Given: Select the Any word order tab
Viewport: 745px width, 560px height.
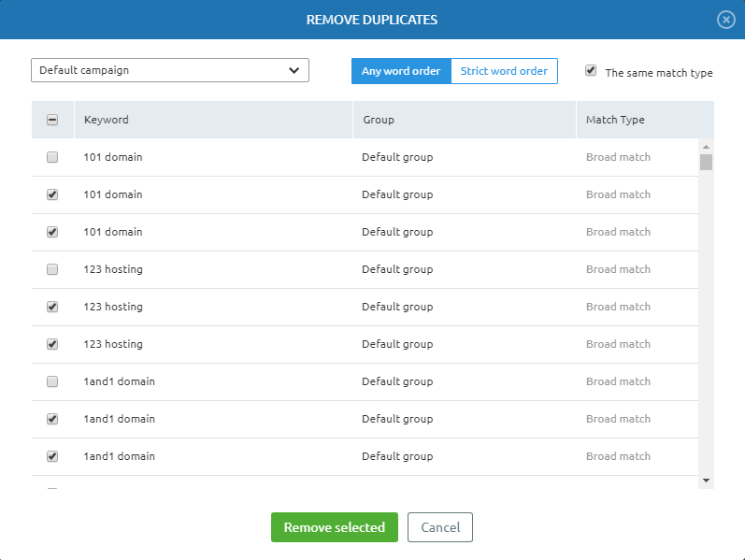Looking at the screenshot, I should point(401,71).
